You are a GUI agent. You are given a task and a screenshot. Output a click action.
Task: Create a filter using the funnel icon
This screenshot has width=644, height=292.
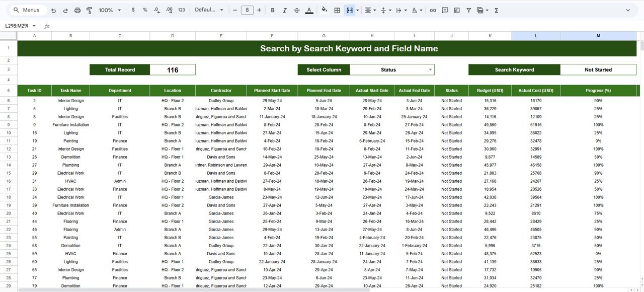[x=468, y=10]
